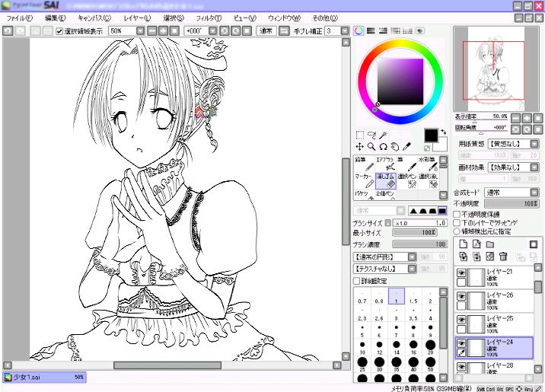Screen dimensions: 545x392
Task: Choose brush size preset 1.5
Action: tap(413, 296)
